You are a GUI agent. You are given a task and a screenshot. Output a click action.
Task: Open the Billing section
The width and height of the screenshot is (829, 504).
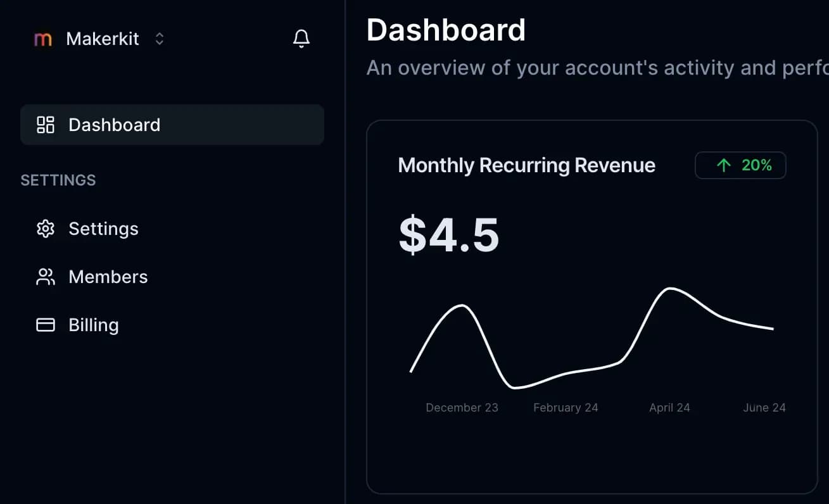coord(93,324)
